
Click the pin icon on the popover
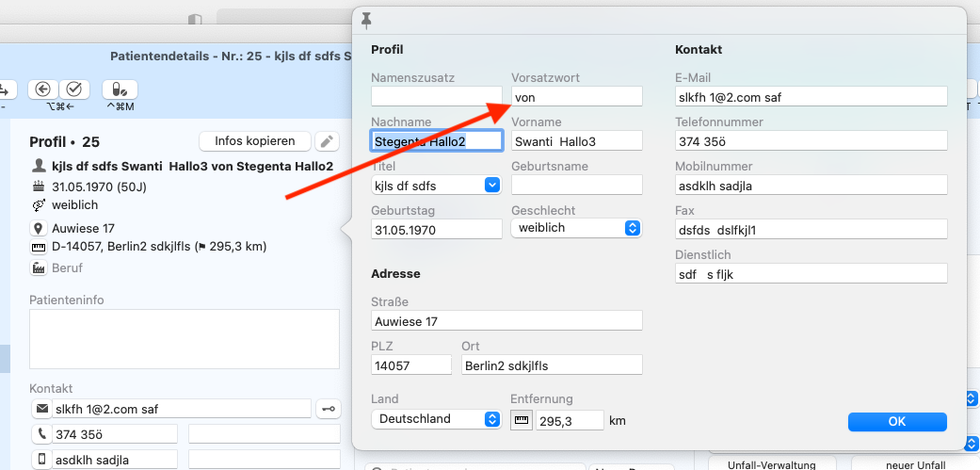coord(366,22)
